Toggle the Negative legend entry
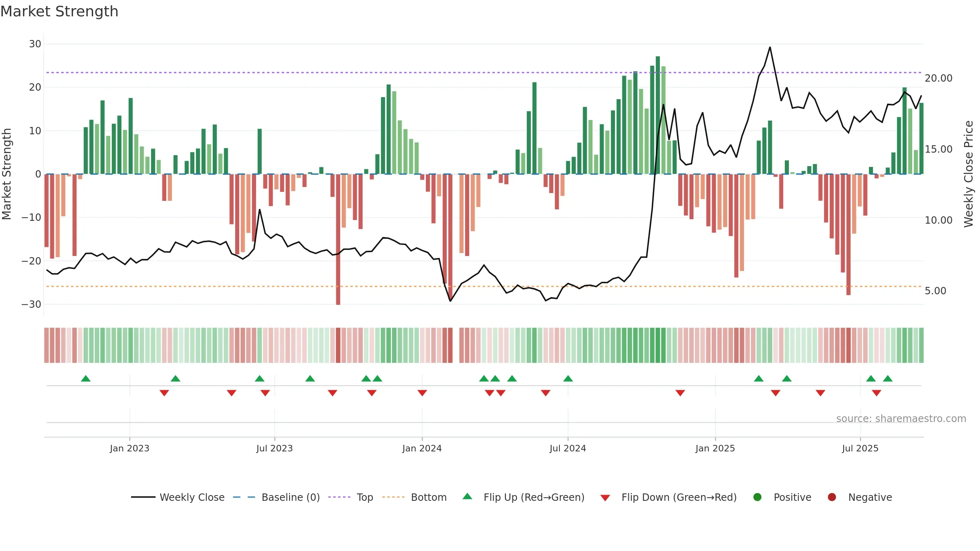The width and height of the screenshot is (980, 551). [860, 497]
